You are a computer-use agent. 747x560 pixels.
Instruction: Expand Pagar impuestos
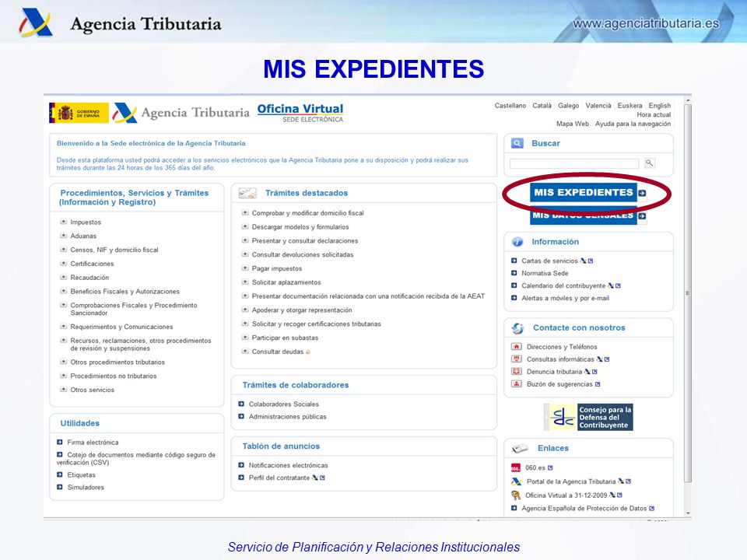(x=245, y=268)
